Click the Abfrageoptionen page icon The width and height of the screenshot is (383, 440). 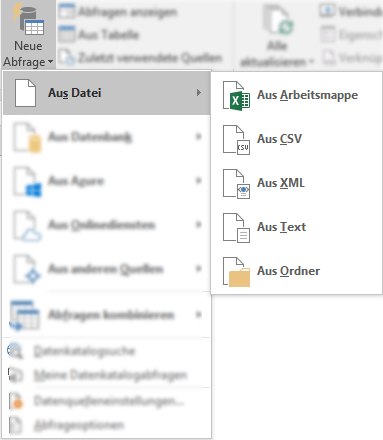coord(15,425)
